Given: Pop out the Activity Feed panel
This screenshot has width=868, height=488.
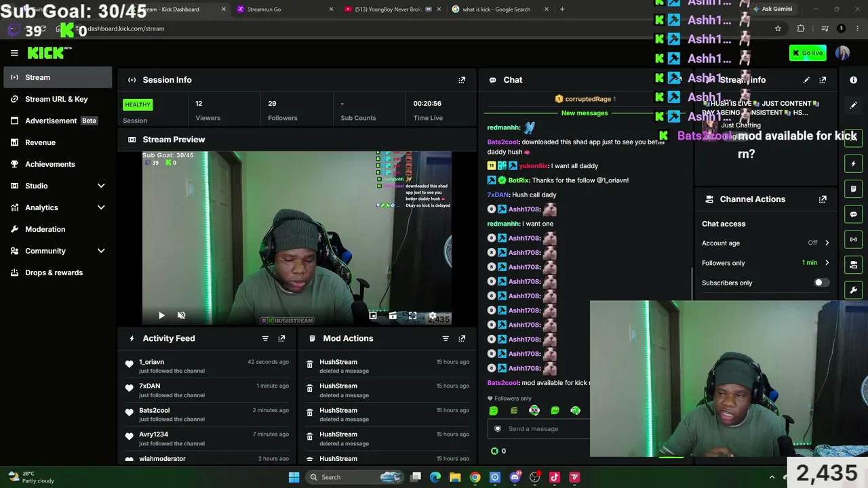Looking at the screenshot, I should 281,338.
